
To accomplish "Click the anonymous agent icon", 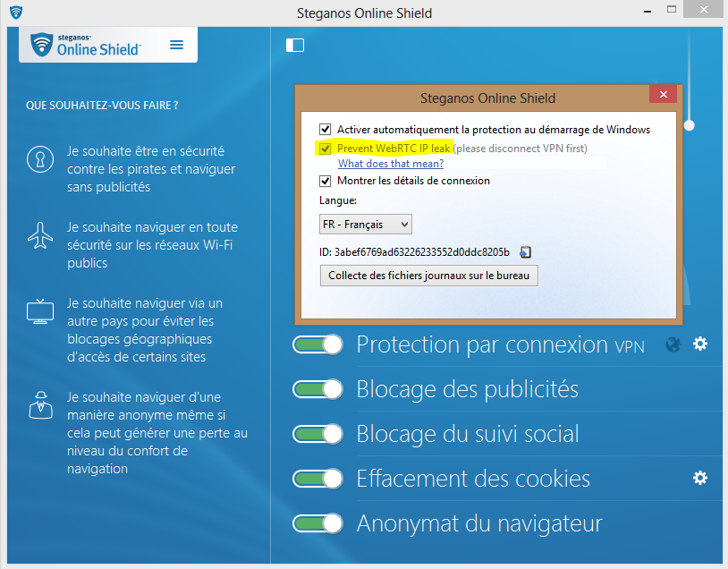I will (x=40, y=405).
